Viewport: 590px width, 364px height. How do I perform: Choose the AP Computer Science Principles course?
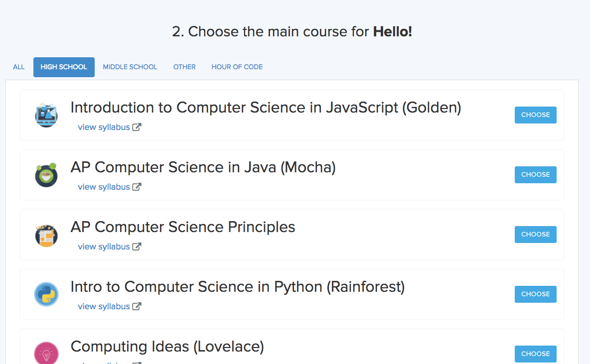(x=535, y=235)
